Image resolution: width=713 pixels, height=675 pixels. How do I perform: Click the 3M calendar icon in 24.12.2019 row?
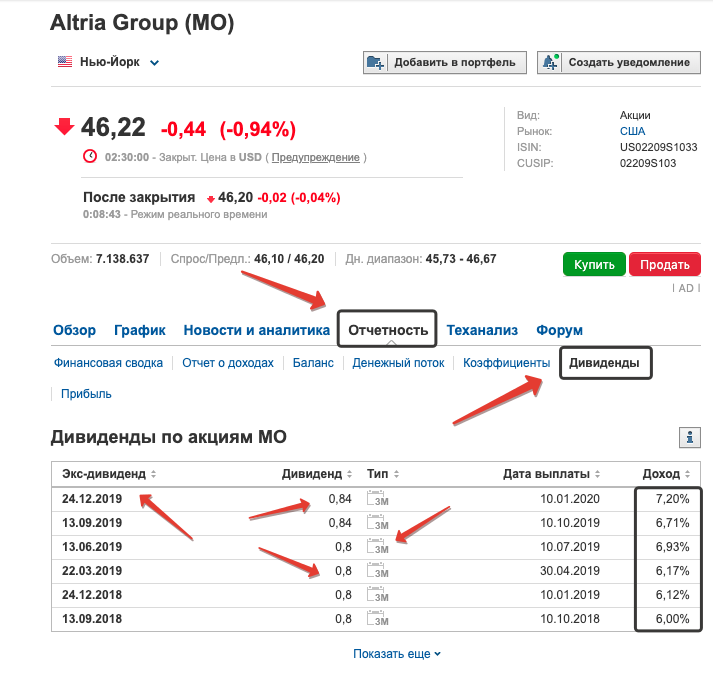click(x=378, y=499)
